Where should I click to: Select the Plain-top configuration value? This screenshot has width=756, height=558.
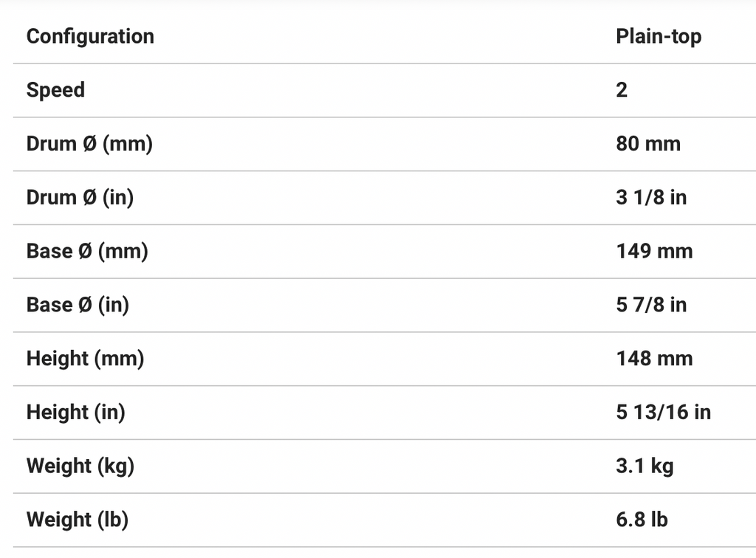[x=658, y=36]
